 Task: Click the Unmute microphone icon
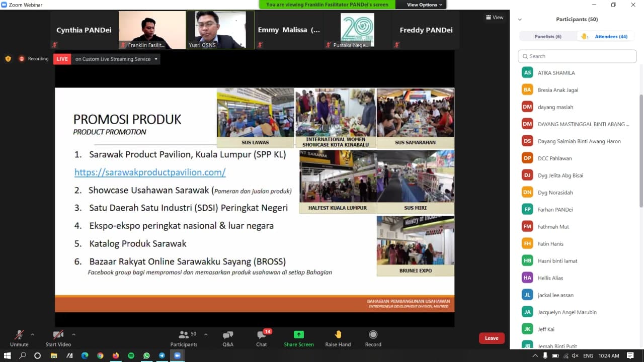(19, 335)
